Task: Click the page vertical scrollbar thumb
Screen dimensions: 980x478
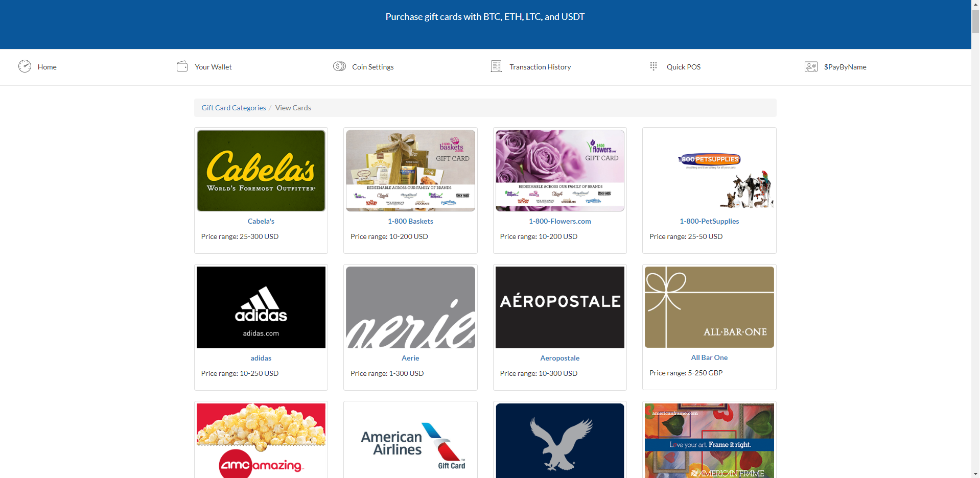Action: pyautogui.click(x=975, y=21)
